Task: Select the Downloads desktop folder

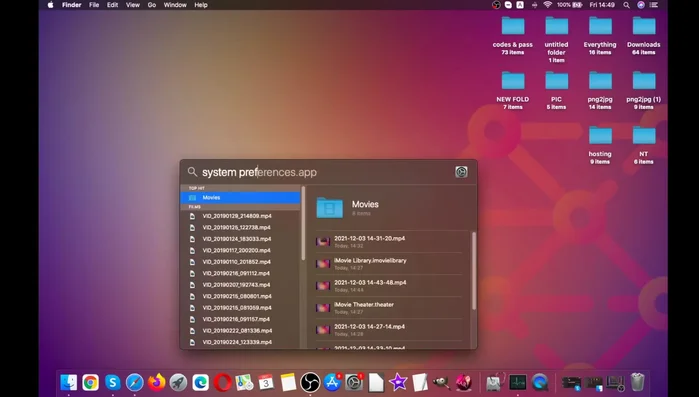Action: 644,35
